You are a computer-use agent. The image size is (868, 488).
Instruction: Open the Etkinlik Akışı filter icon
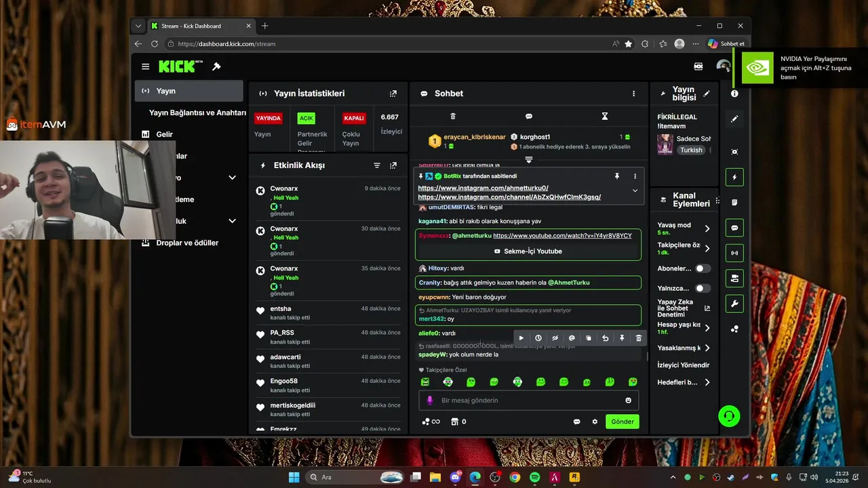[x=377, y=165]
